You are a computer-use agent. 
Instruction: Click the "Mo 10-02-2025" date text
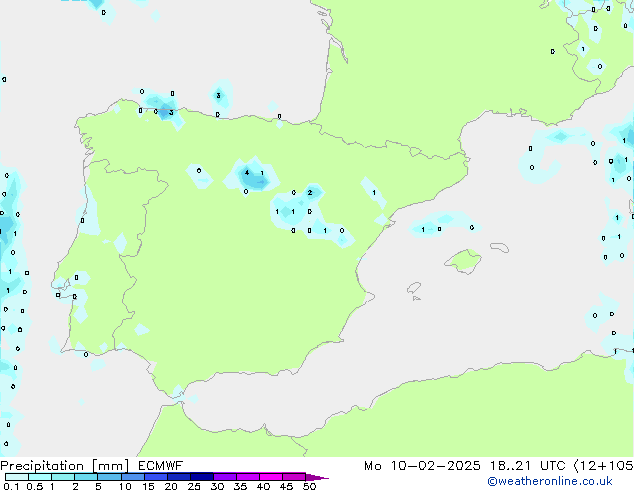(x=422, y=466)
